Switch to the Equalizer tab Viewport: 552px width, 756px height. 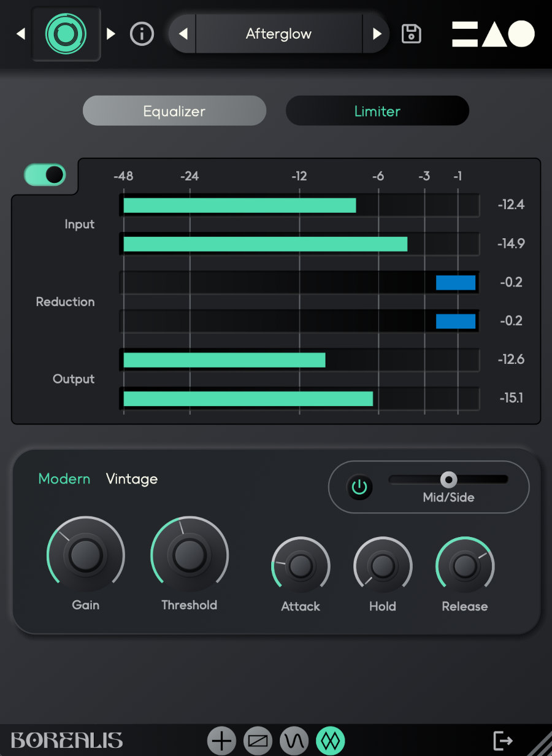174,111
